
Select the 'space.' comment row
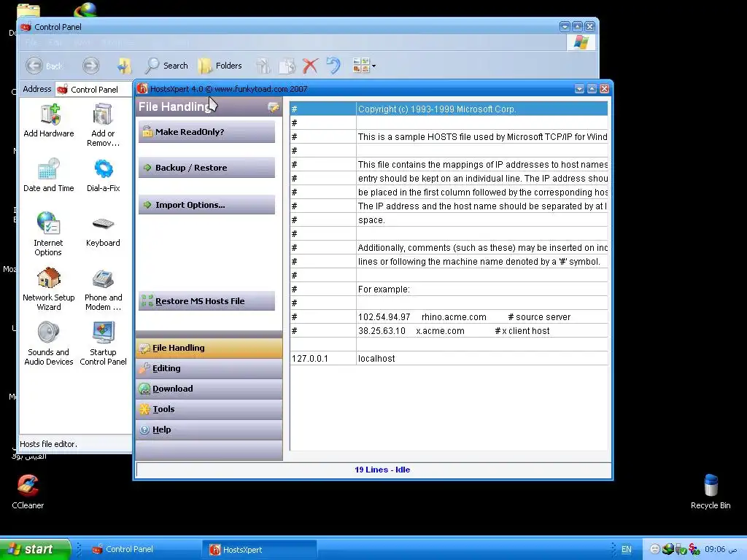[449, 220]
